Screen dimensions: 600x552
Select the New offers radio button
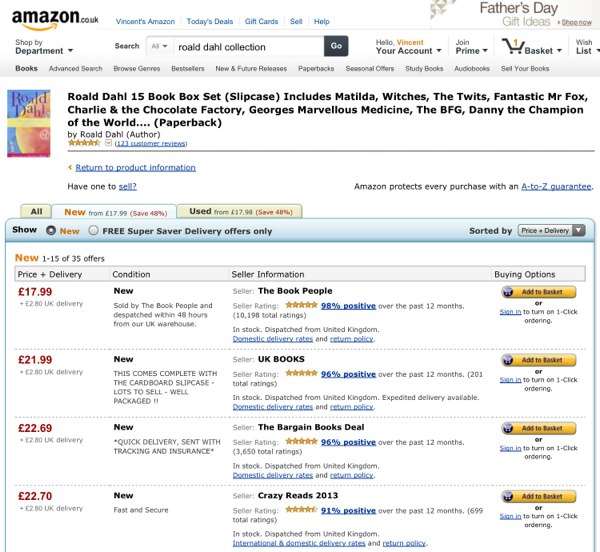coord(51,230)
